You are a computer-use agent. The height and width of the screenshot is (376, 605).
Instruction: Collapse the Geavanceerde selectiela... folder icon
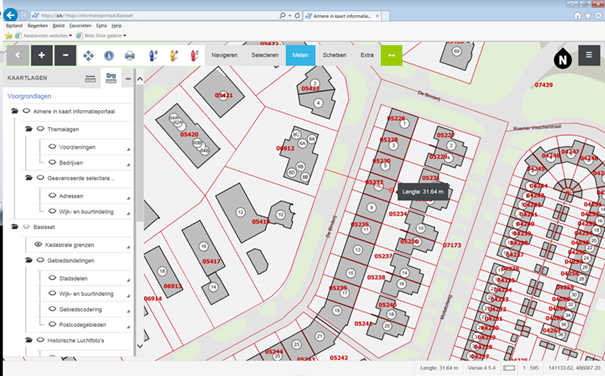pyautogui.click(x=29, y=178)
